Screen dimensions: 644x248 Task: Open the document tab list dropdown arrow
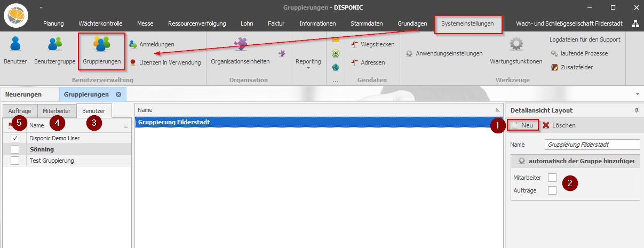click(638, 94)
